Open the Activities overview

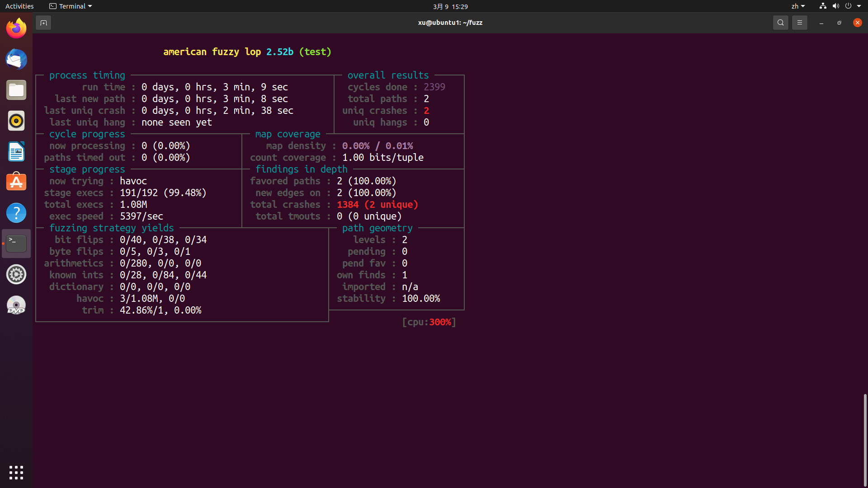(x=19, y=6)
